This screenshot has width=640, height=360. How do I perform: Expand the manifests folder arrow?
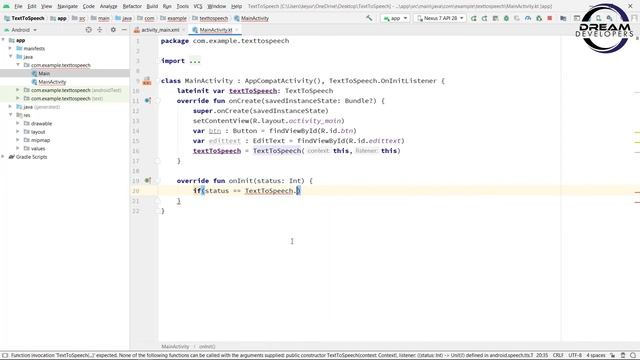(x=10, y=48)
